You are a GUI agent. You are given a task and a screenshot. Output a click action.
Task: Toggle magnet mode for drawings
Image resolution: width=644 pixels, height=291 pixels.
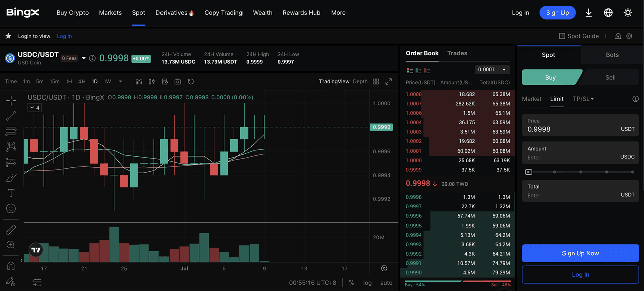(x=11, y=266)
